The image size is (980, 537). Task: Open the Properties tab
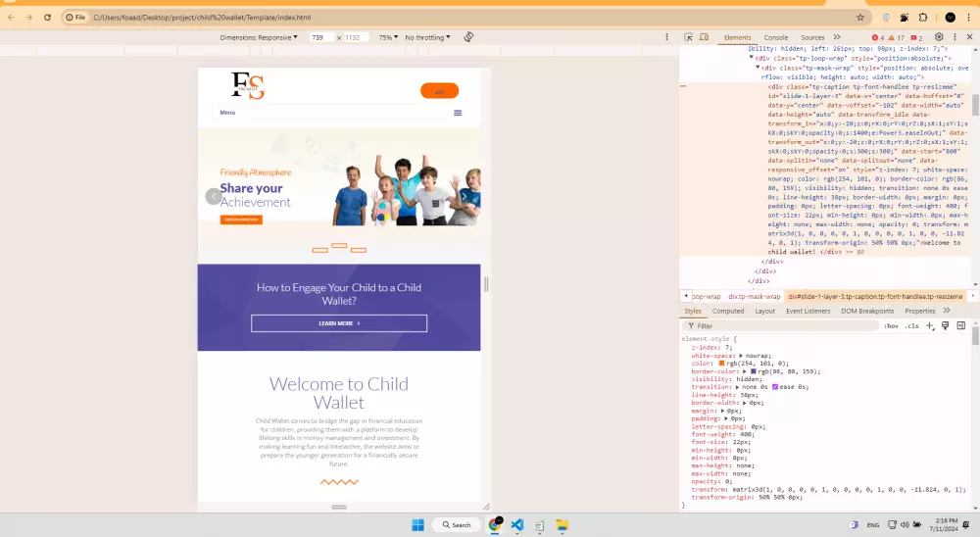(x=920, y=311)
